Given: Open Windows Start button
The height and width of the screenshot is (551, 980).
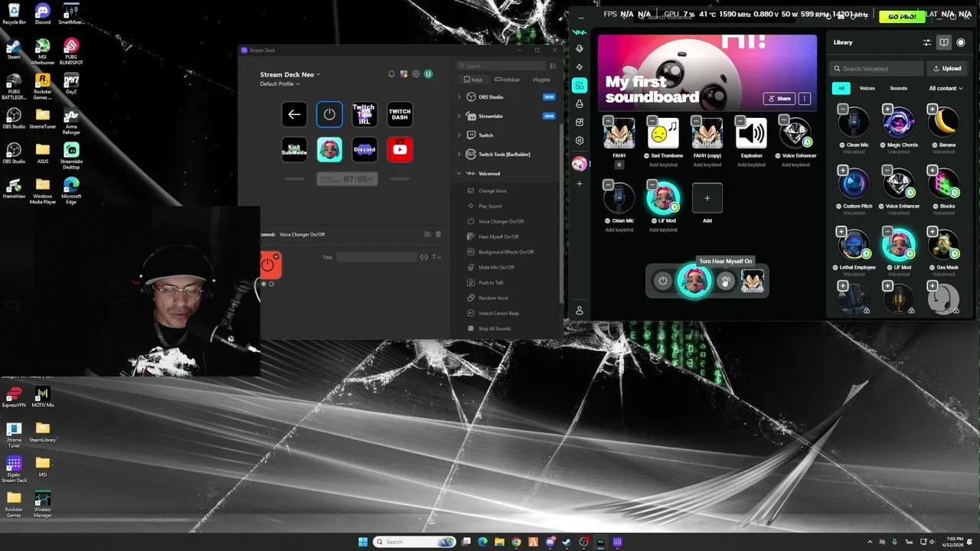Looking at the screenshot, I should (363, 542).
